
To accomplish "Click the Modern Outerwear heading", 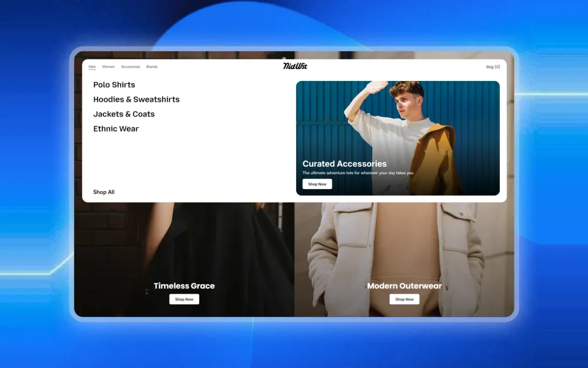I will pyautogui.click(x=404, y=286).
